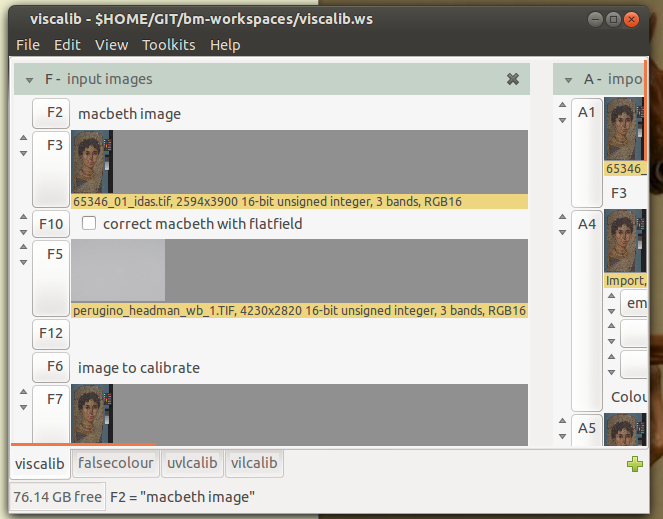Click the 76.14 GB free indicator
The height and width of the screenshot is (519, 663).
58,497
